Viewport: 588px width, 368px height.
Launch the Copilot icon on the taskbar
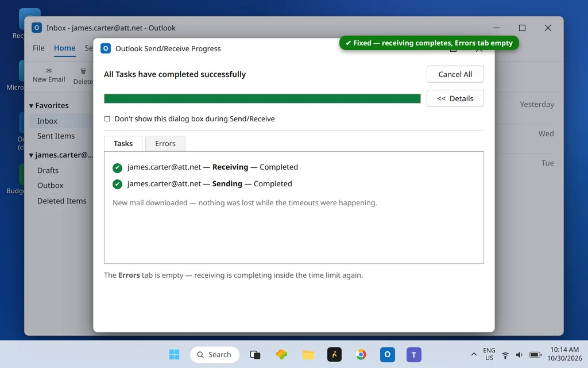click(281, 354)
